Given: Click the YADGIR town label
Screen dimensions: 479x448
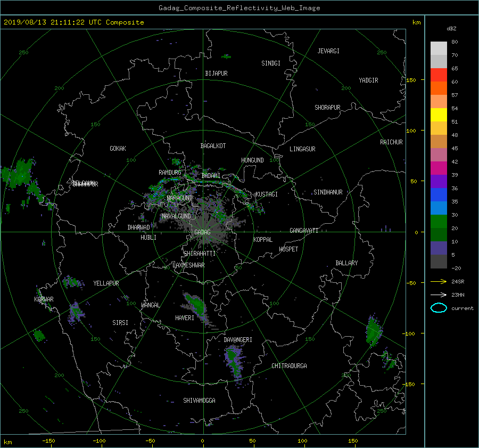Looking at the screenshot, I should (368, 80).
